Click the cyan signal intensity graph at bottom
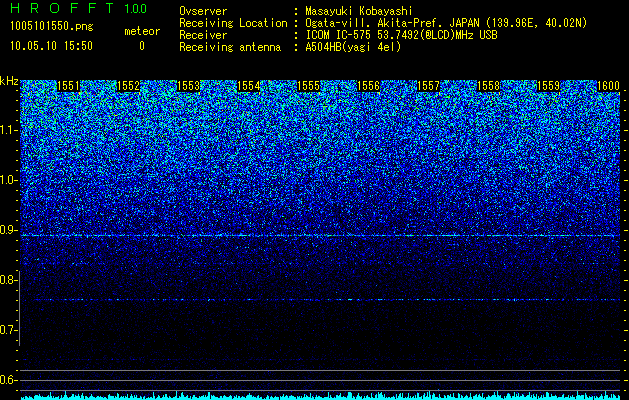This screenshot has height=400, width=629. (321, 396)
